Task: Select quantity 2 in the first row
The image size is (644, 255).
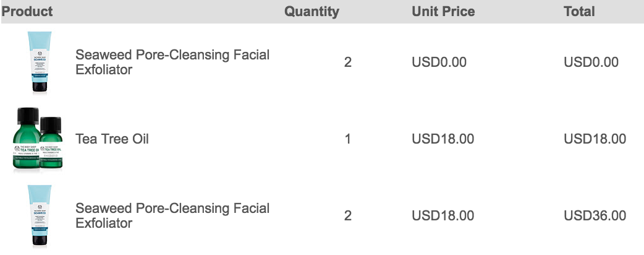Action: click(x=348, y=62)
